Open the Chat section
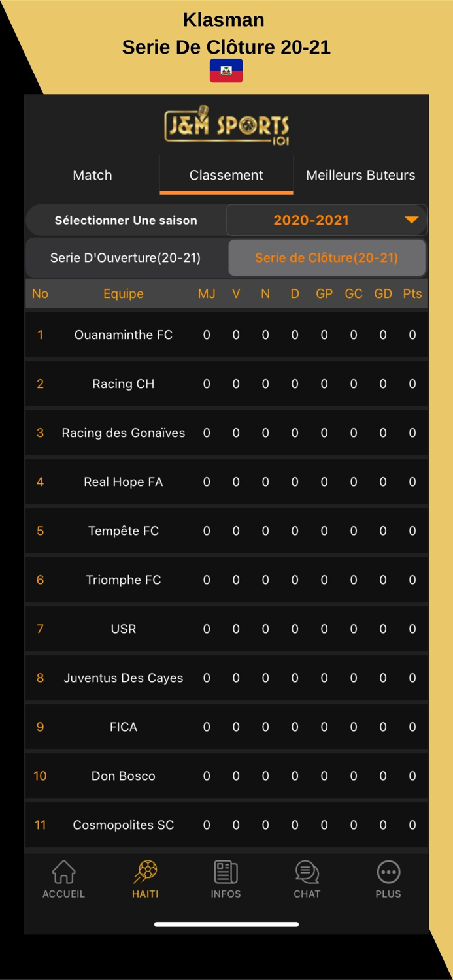This screenshot has height=980, width=453. (x=307, y=879)
